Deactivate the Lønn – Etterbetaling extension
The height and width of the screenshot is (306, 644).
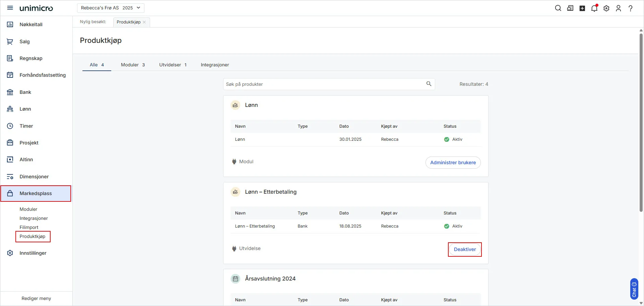pos(464,249)
